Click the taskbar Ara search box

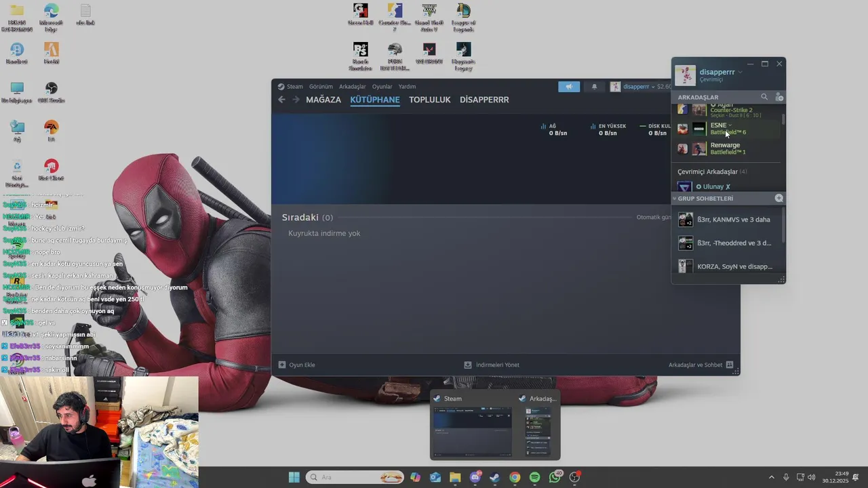(355, 477)
